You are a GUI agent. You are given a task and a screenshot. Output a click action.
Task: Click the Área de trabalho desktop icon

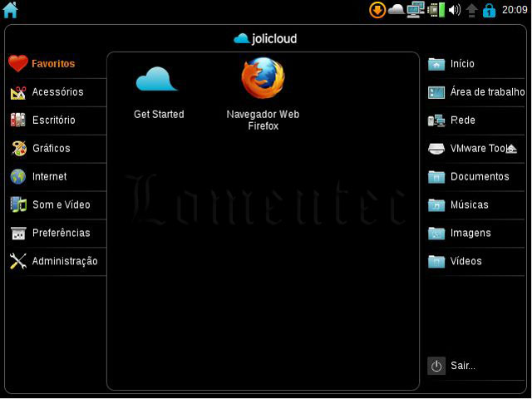point(436,92)
